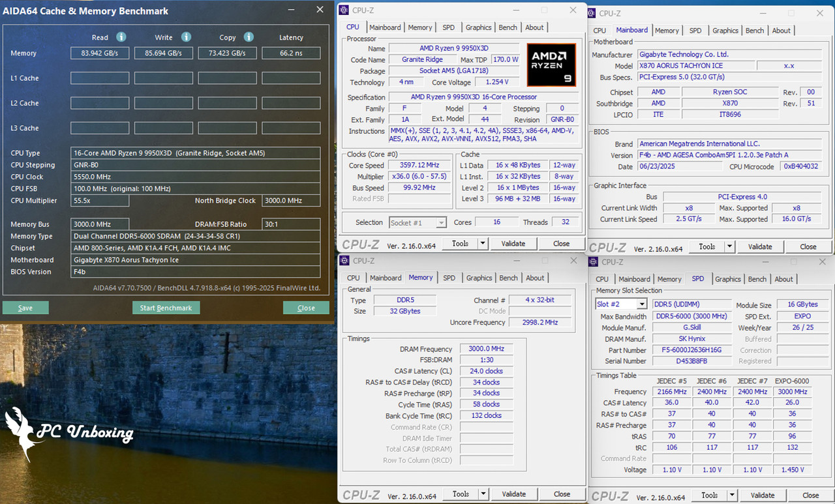Click the Memory Write value 85.694 GB/s
Image resolution: width=835 pixels, height=504 pixels.
164,53
